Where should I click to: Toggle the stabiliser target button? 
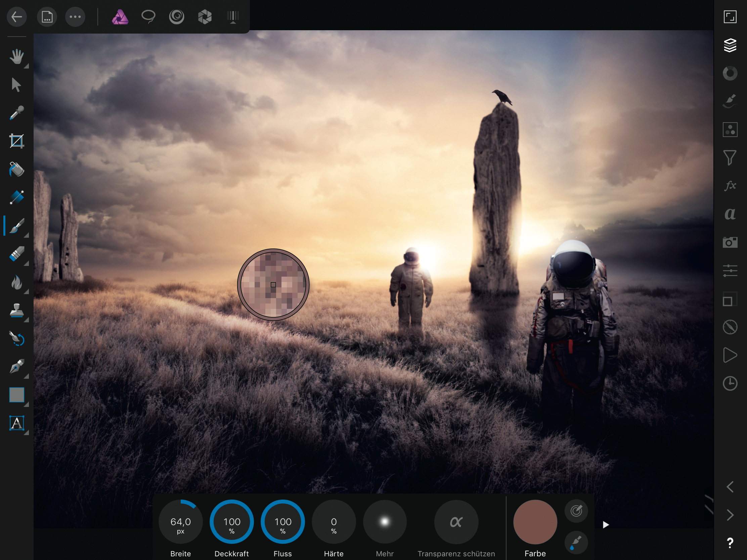click(576, 511)
